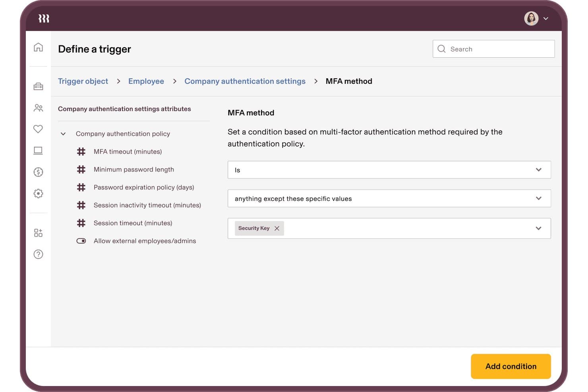Click the user profile avatar
Viewport: 588px width, 392px height.
click(531, 18)
